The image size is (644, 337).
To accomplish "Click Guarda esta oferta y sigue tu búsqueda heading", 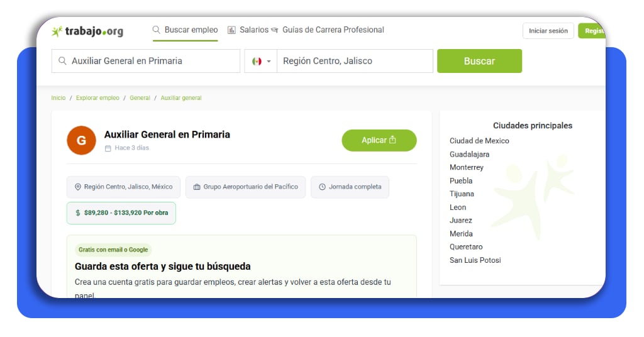I will click(x=163, y=267).
